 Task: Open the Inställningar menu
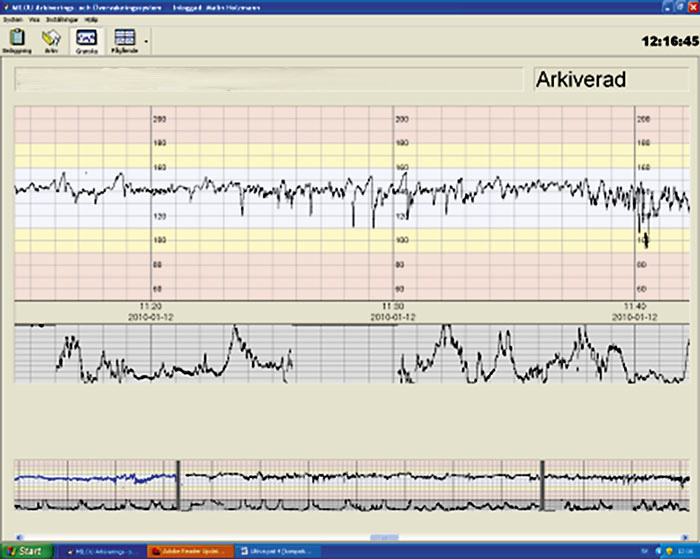pyautogui.click(x=62, y=20)
